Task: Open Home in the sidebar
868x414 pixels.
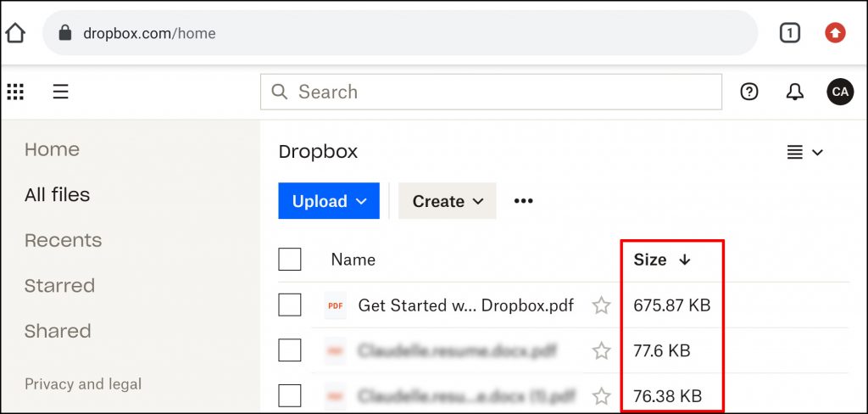Action: (x=52, y=149)
